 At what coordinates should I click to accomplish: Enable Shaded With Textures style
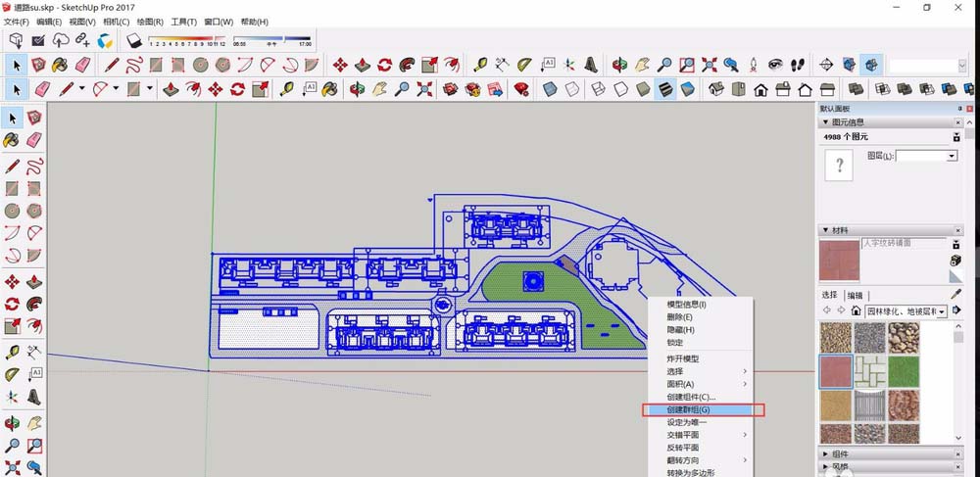pos(665,89)
